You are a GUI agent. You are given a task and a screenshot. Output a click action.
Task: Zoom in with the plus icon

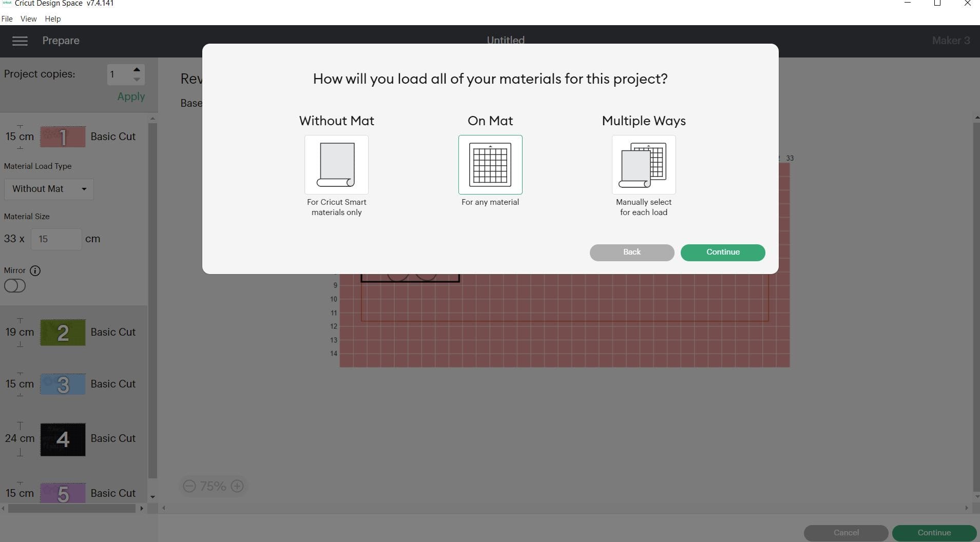point(237,486)
